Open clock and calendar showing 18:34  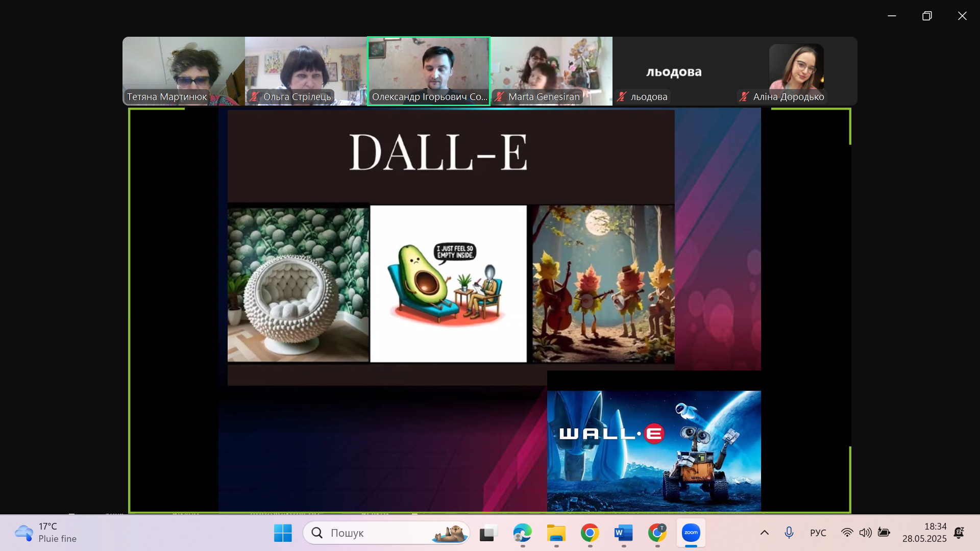coord(924,533)
